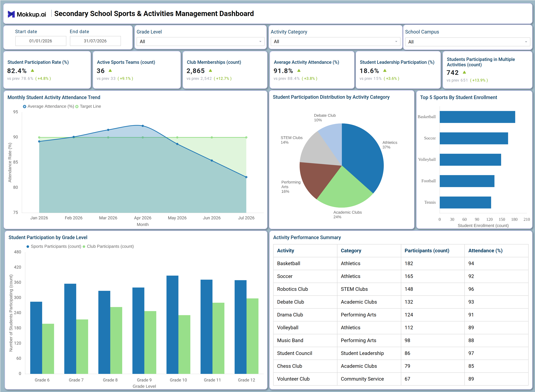Click the Grade 6 sports participants bar

click(x=36, y=338)
